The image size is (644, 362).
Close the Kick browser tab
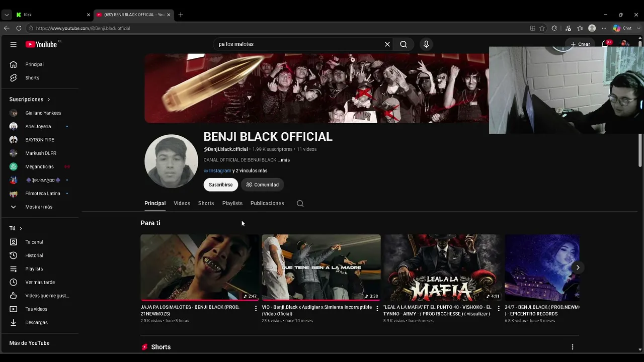89,15
